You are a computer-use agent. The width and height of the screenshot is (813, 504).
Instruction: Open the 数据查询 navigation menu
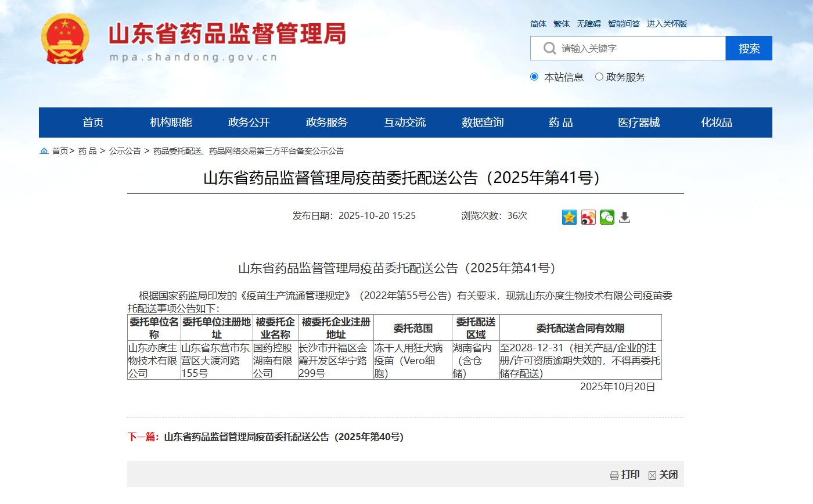pyautogui.click(x=483, y=123)
